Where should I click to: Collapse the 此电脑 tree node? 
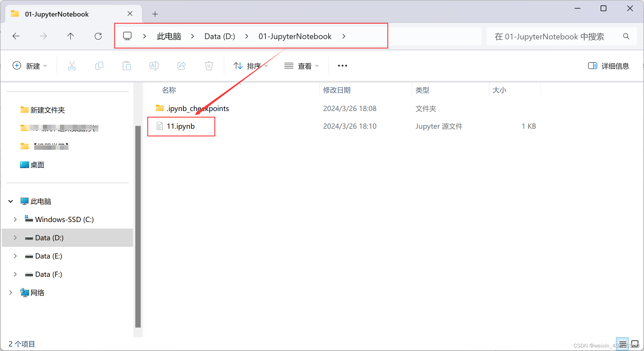coord(11,201)
